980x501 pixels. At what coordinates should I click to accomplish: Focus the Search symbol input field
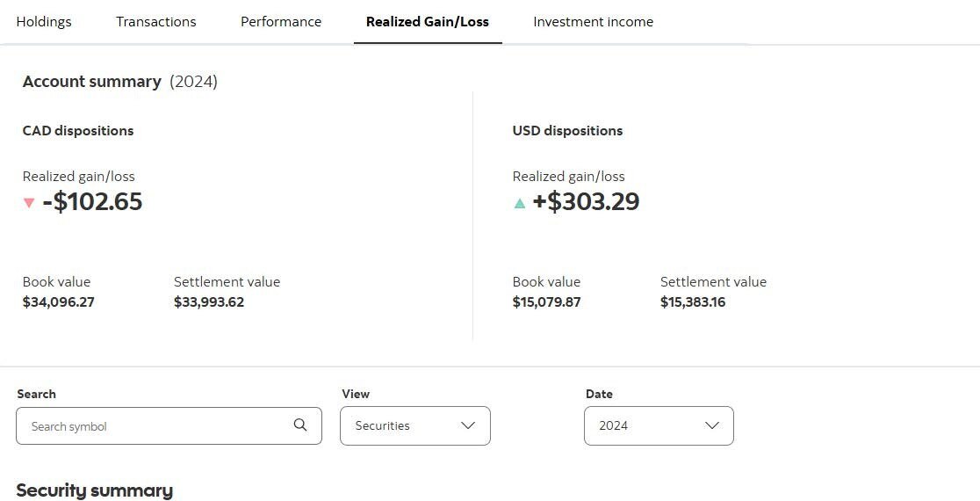pyautogui.click(x=169, y=426)
